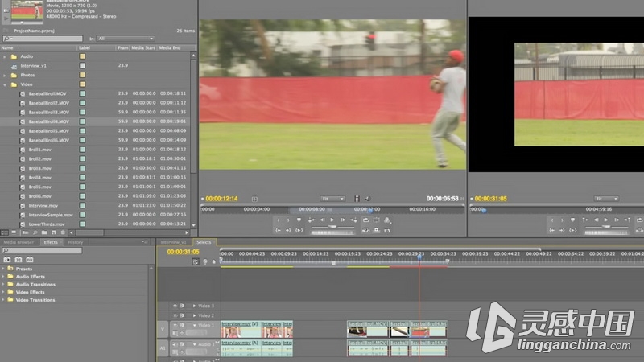The image size is (644, 362).
Task: Click New Item icon in Project panel
Action: [53, 232]
